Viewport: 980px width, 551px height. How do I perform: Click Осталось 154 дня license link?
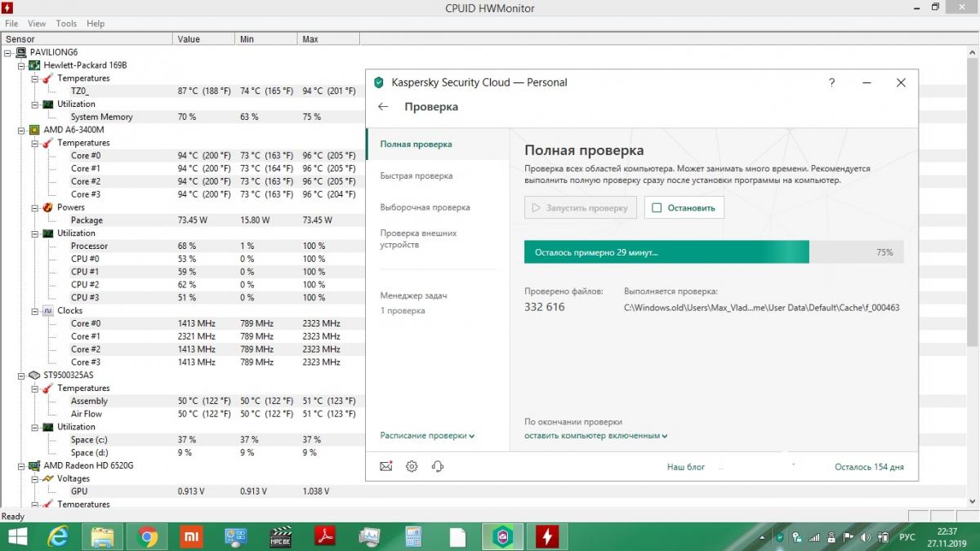coord(869,468)
